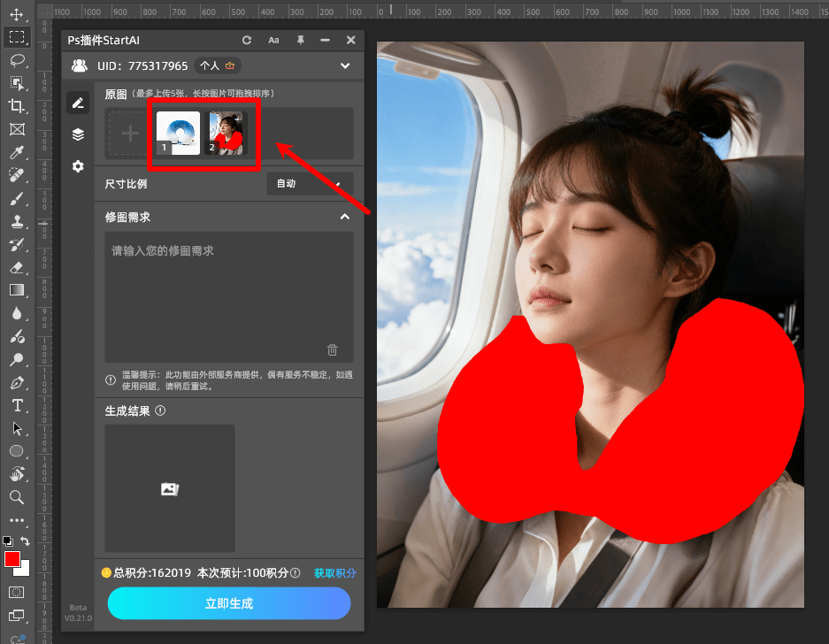Pick the Eyedropper tool
Viewport: 829px width, 644px height.
point(19,152)
